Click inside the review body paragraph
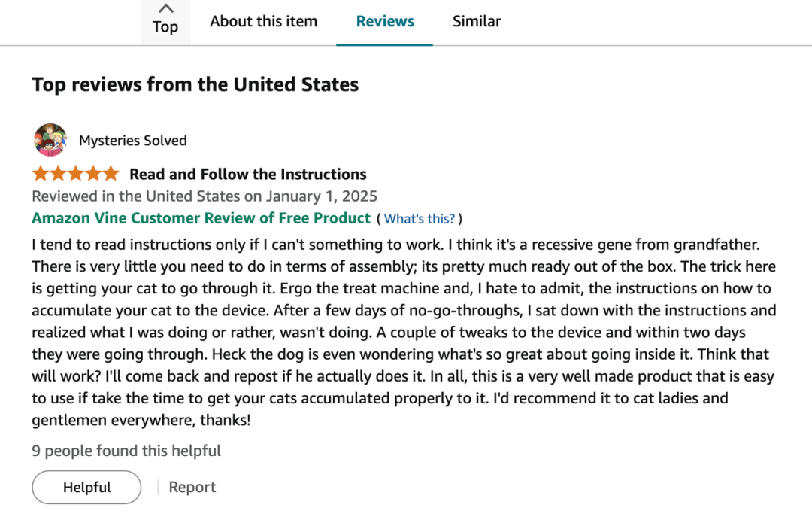 (404, 332)
